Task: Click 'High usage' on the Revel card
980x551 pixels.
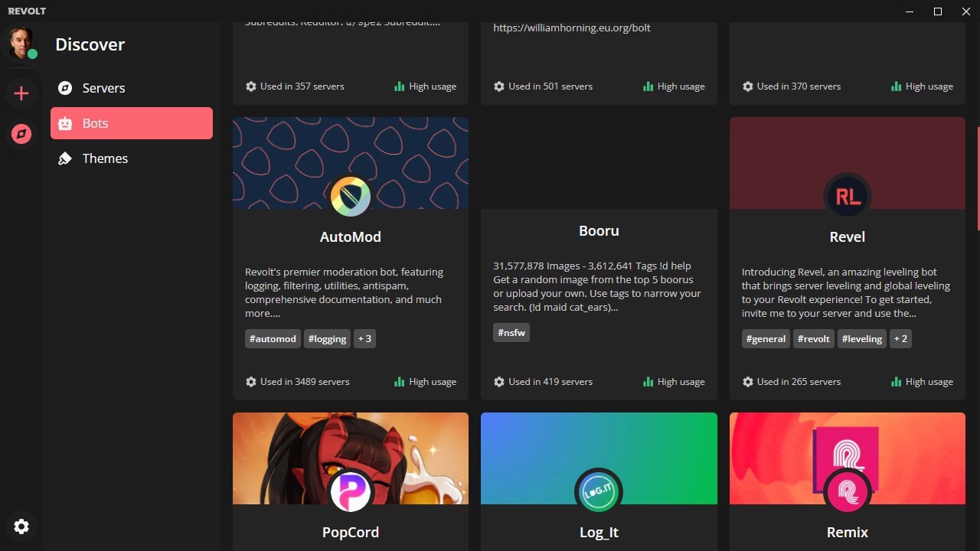Action: point(929,382)
